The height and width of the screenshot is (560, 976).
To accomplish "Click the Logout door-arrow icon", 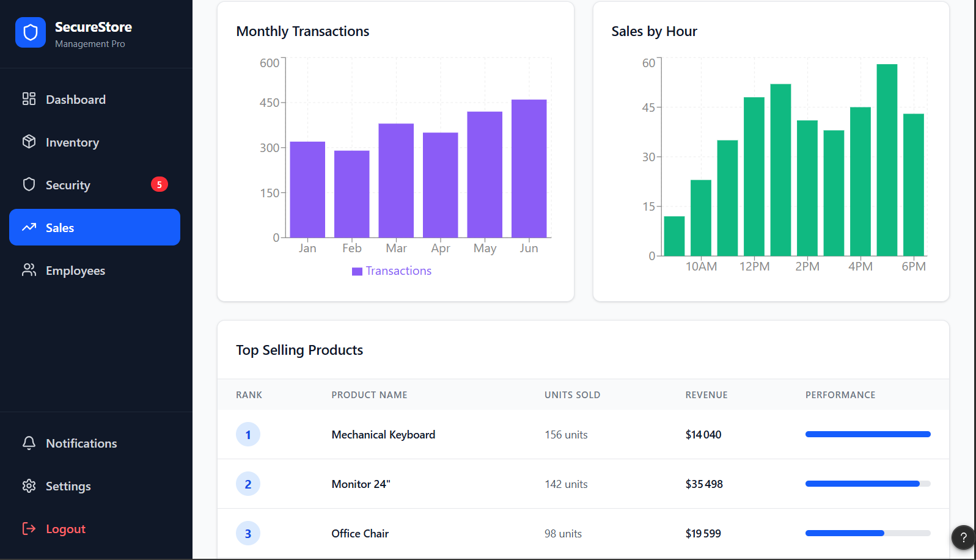I will click(x=29, y=528).
